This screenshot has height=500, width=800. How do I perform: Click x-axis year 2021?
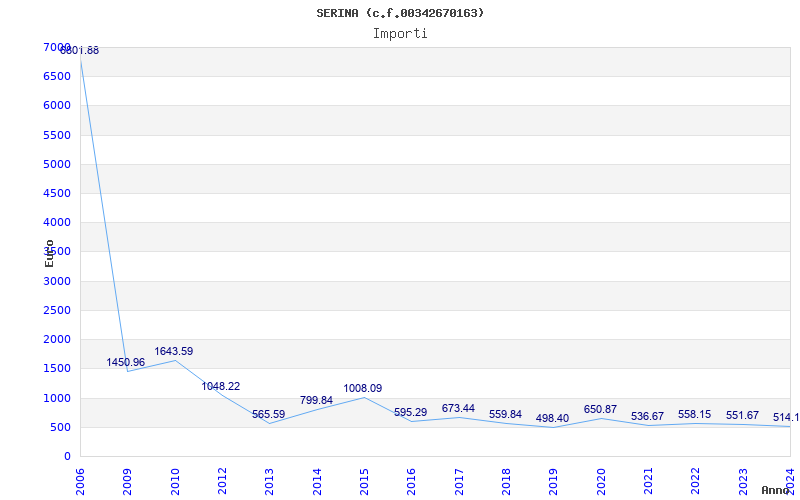point(648,481)
